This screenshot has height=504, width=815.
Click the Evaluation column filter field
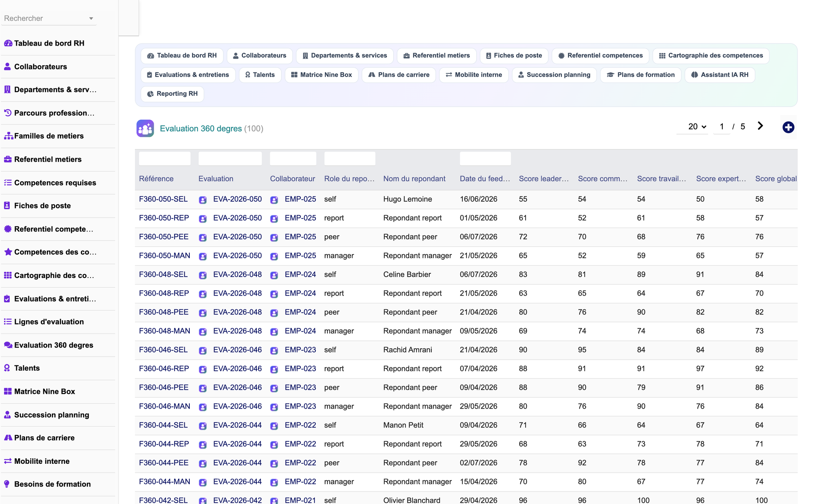(230, 159)
